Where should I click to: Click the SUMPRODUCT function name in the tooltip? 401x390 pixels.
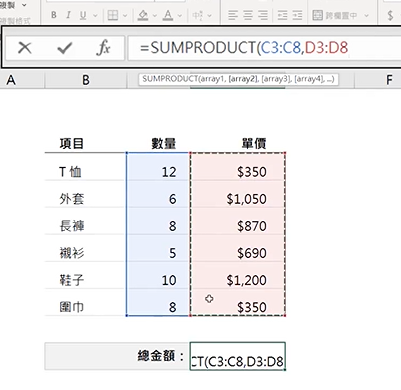tap(170, 79)
